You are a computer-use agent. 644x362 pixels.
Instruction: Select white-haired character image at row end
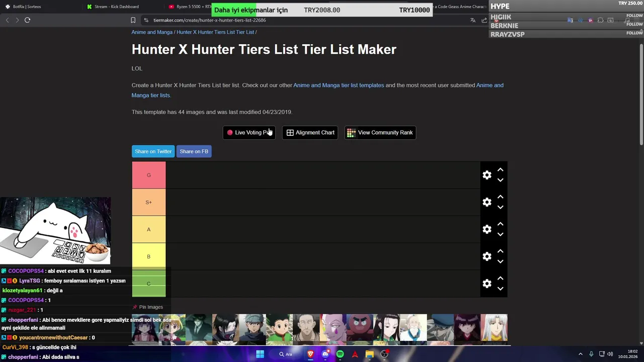click(494, 328)
